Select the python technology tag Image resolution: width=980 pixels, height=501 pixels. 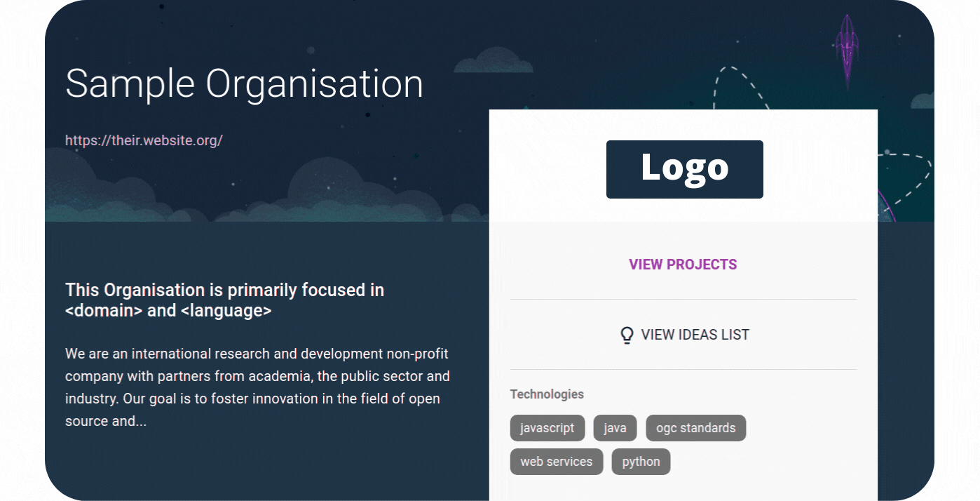641,462
